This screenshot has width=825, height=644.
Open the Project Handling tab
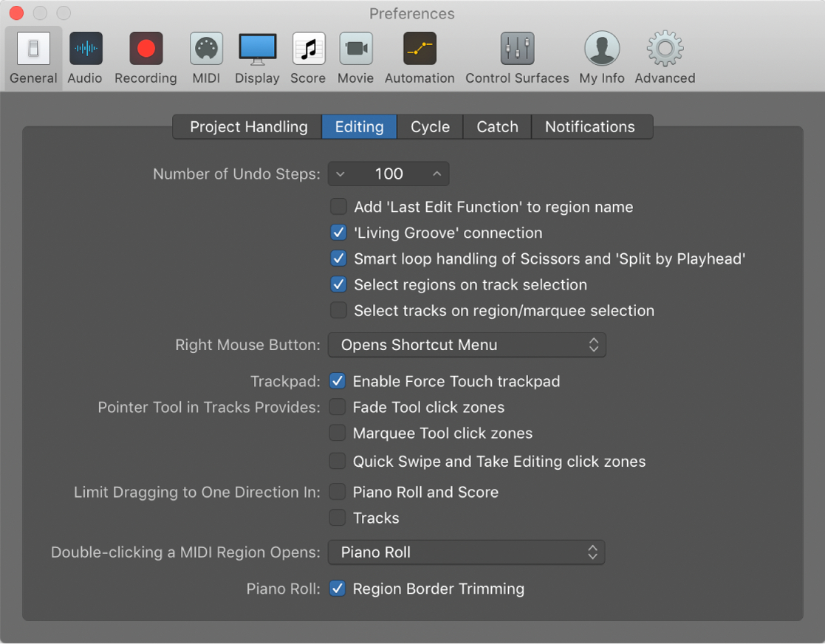tap(247, 126)
